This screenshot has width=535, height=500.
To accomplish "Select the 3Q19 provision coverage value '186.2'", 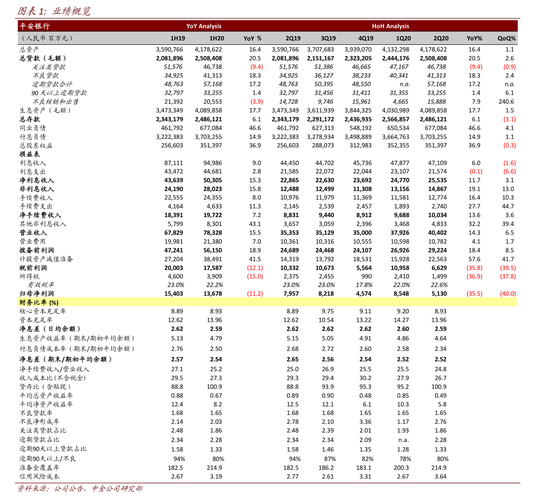I will point(326,468).
